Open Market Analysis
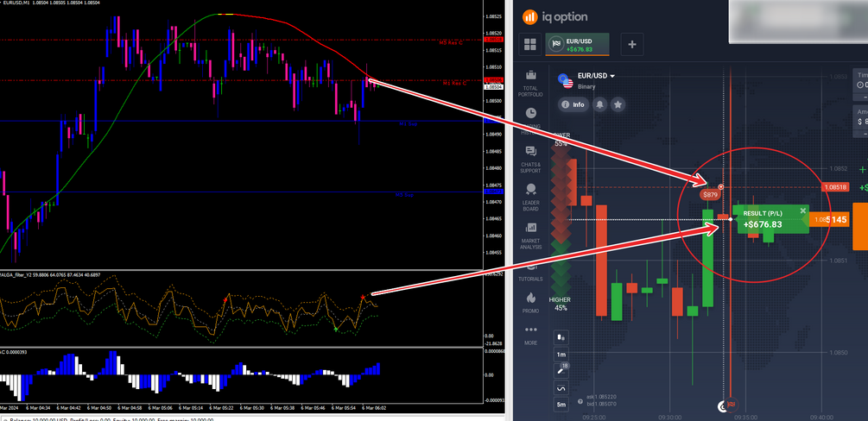The image size is (868, 421). 530,236
